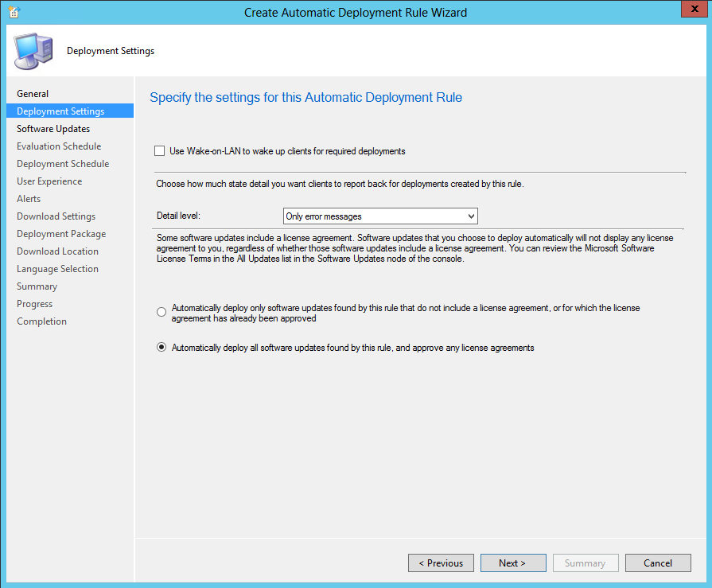Select Alerts step in sidebar
Screen dimensions: 712x588
pos(29,198)
